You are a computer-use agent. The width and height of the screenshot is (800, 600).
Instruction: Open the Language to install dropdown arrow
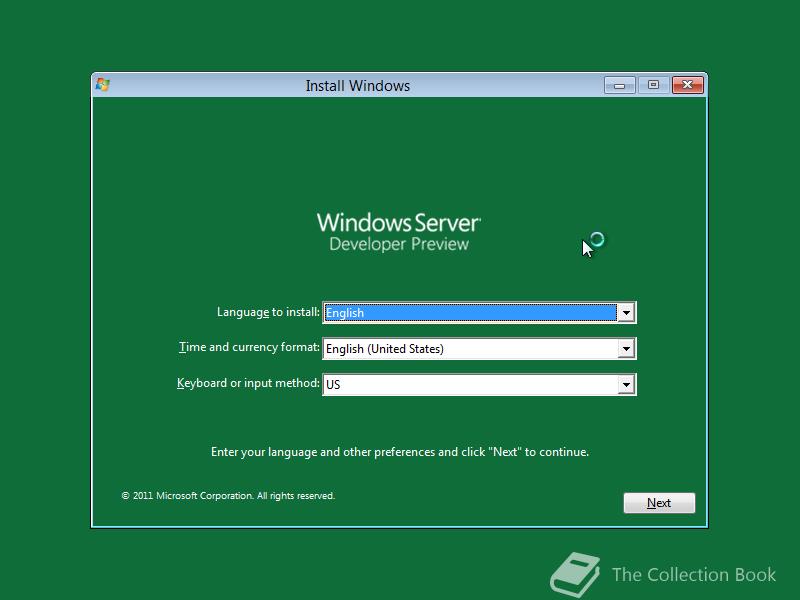click(626, 313)
